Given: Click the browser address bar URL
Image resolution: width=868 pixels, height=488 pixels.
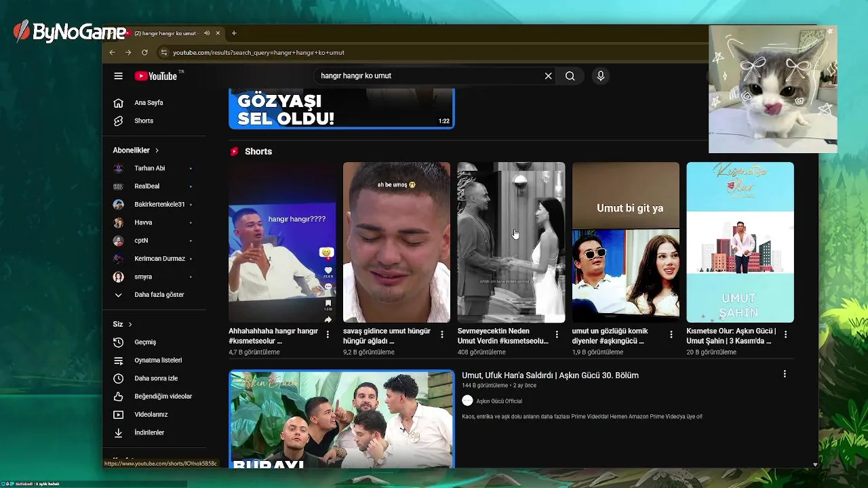Looking at the screenshot, I should tap(258, 52).
